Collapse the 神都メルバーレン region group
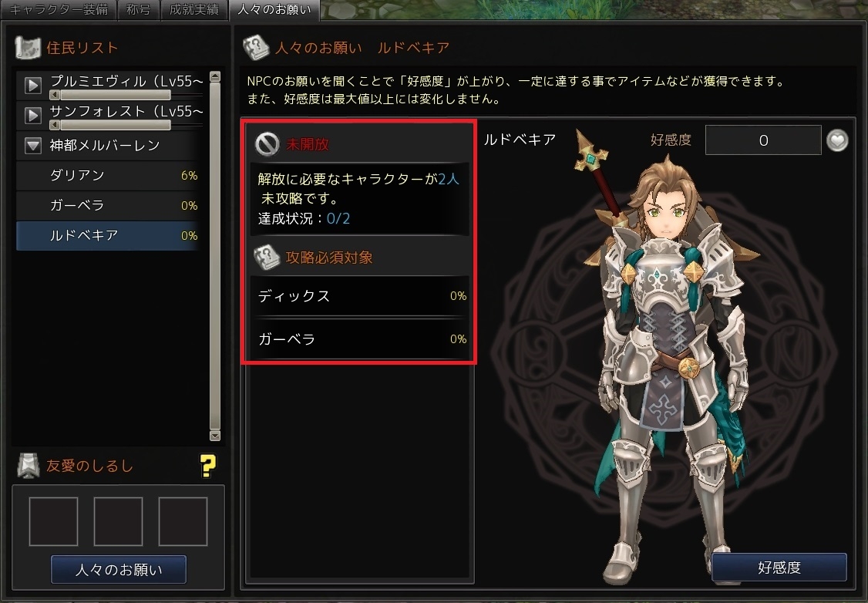This screenshot has width=868, height=603. click(32, 145)
